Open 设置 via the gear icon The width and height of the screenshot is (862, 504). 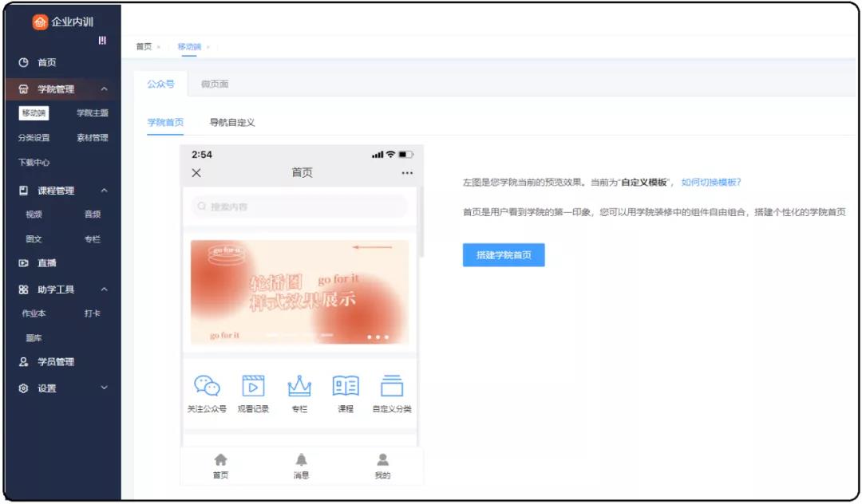click(23, 388)
